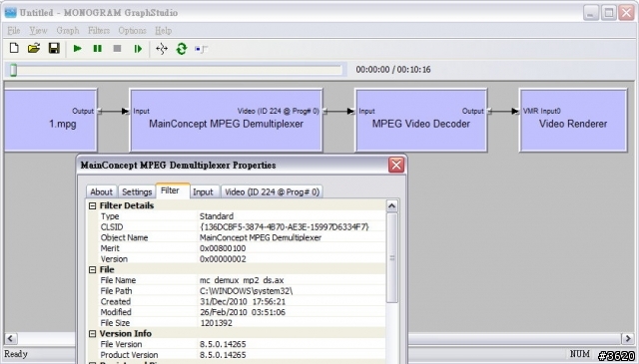This screenshot has height=364, width=639.
Task: Close the Demultiplexer Properties dialog
Action: (x=396, y=165)
